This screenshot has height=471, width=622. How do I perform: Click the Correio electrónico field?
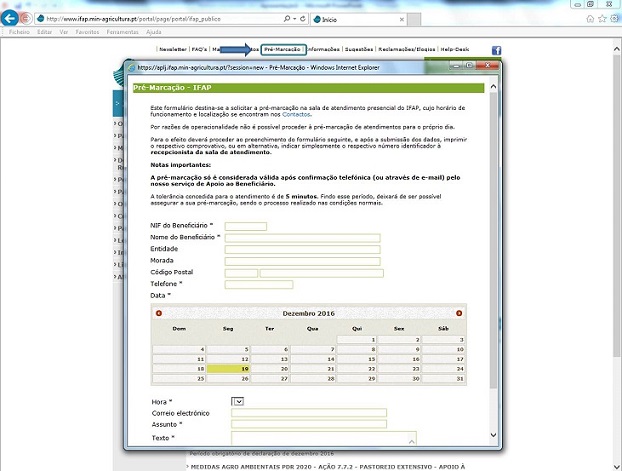point(309,413)
